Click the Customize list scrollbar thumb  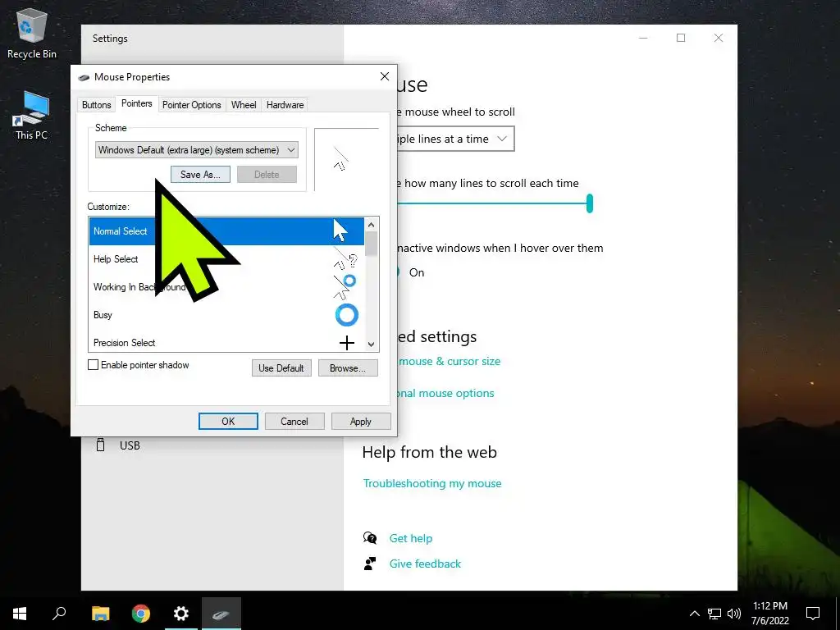click(x=372, y=244)
